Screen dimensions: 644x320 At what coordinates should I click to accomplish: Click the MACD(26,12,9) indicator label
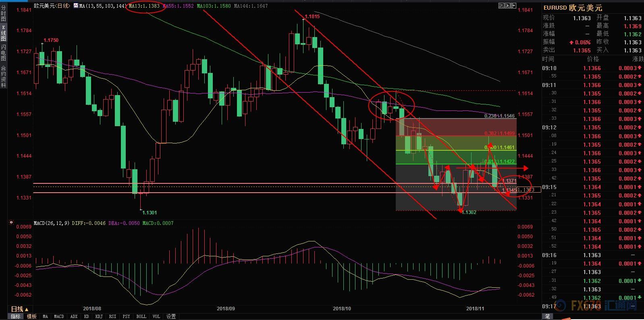click(x=52, y=223)
